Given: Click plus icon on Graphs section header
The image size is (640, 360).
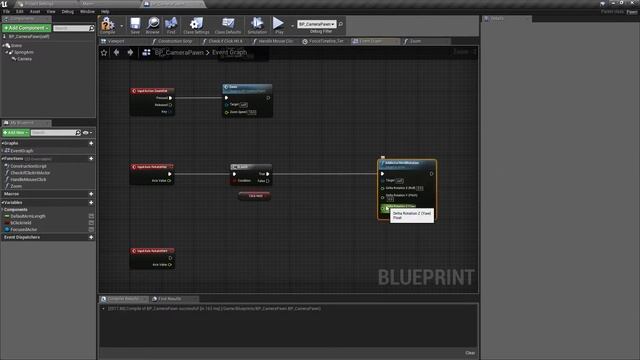Looking at the screenshot, I should pos(91,143).
